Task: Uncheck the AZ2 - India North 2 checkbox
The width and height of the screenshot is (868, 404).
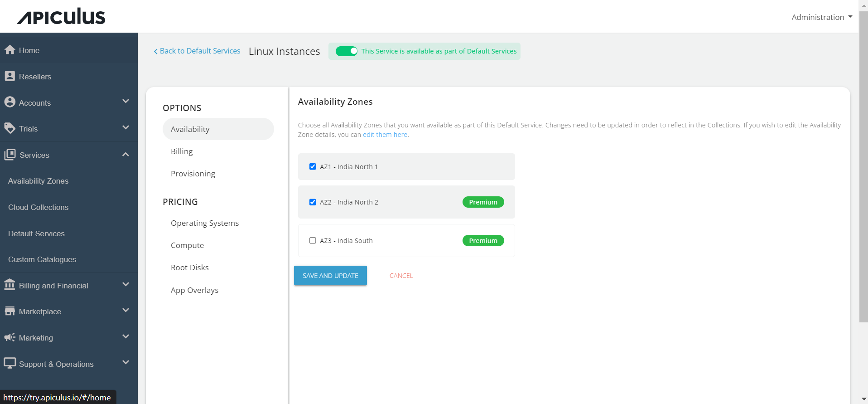Action: (x=313, y=202)
